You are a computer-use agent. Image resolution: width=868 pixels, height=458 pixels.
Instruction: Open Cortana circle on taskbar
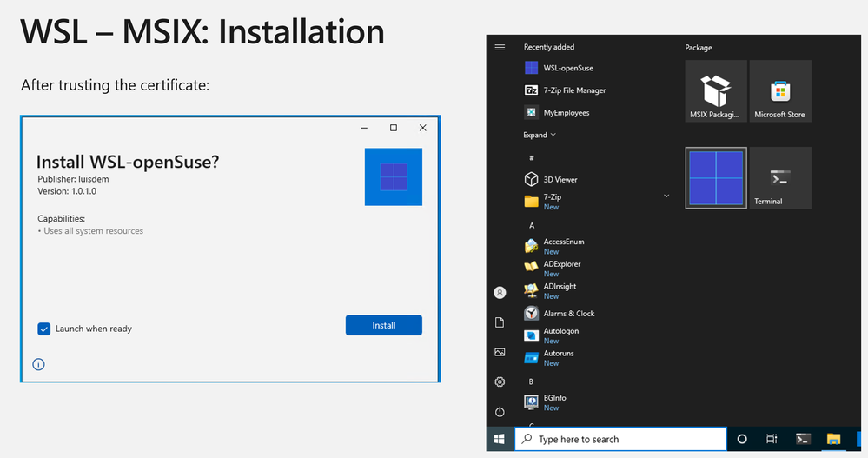742,439
